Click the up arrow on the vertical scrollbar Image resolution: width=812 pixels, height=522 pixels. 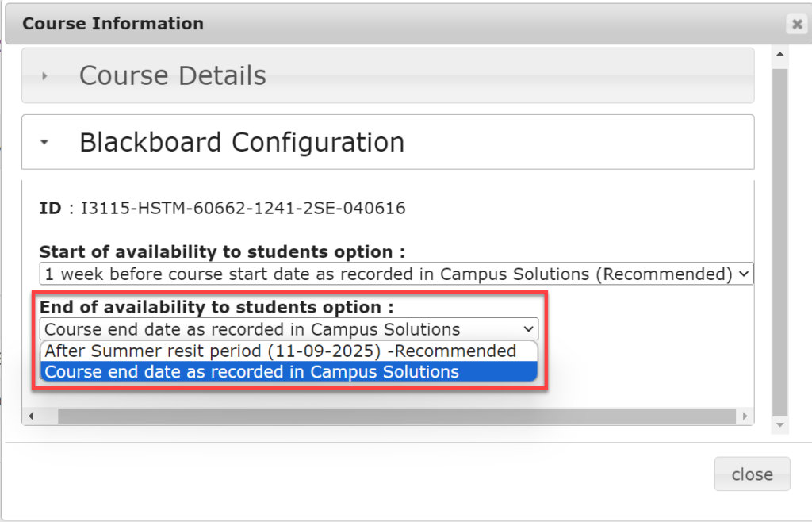point(779,53)
